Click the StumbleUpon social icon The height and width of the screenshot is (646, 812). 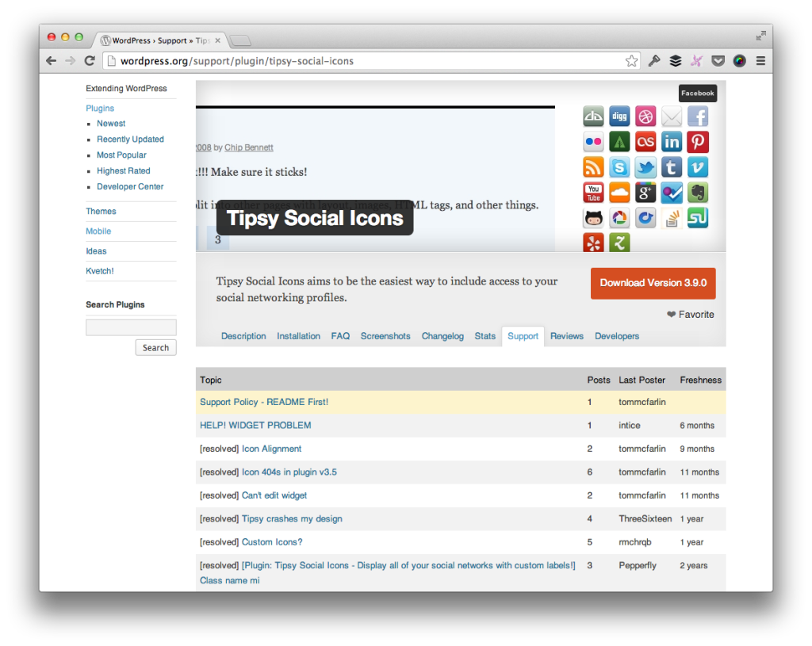pyautogui.click(x=698, y=218)
